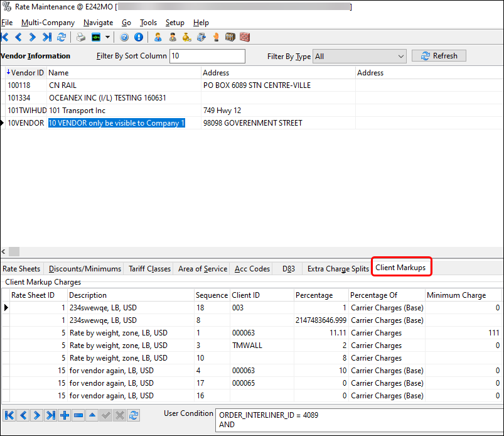Click inside the Filter By Sort Column field
Image resolution: width=504 pixels, height=436 pixels.
(207, 56)
